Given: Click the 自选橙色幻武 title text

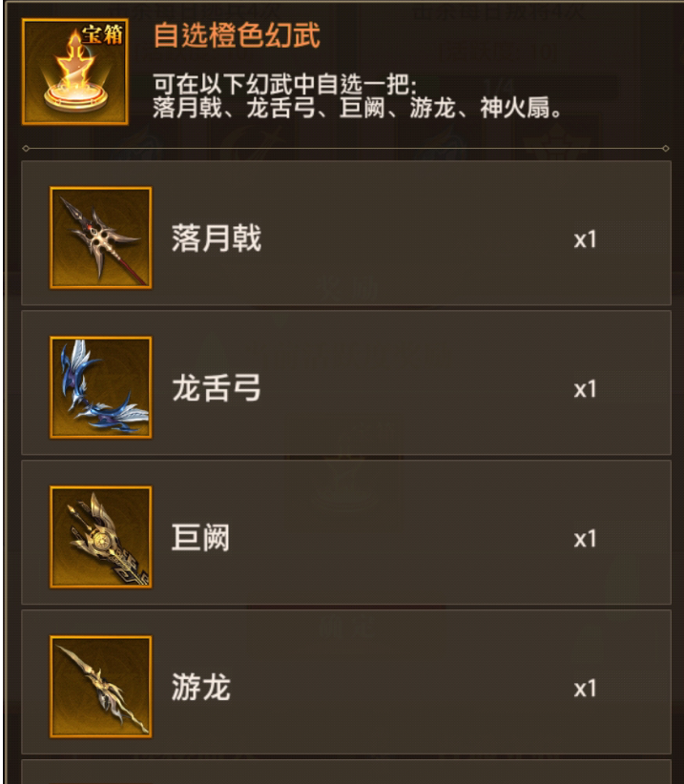Looking at the screenshot, I should [x=237, y=35].
